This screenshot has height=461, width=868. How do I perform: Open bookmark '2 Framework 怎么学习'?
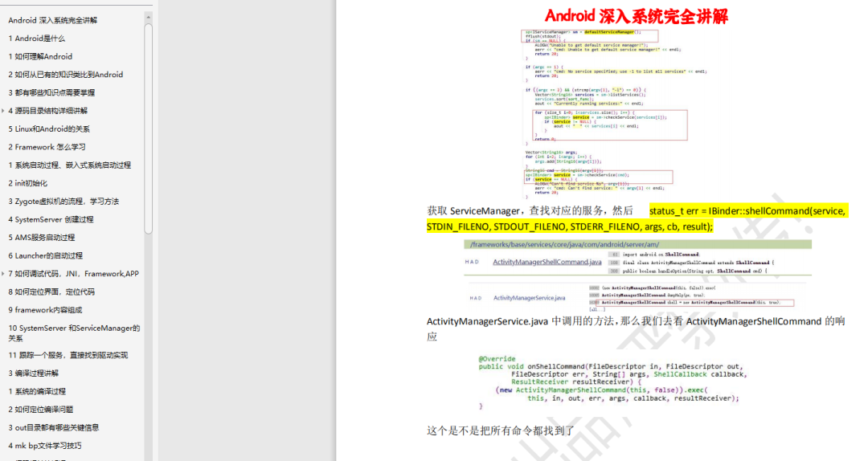coord(47,147)
